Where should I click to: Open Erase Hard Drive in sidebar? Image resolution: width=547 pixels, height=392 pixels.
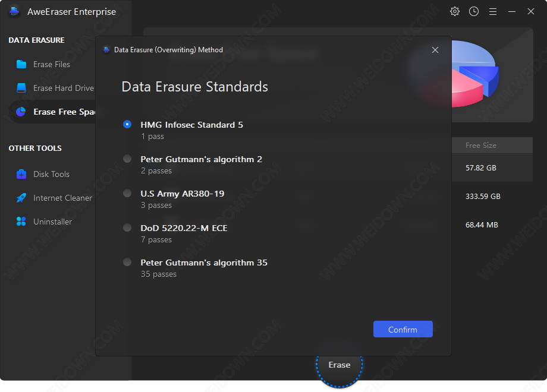63,88
